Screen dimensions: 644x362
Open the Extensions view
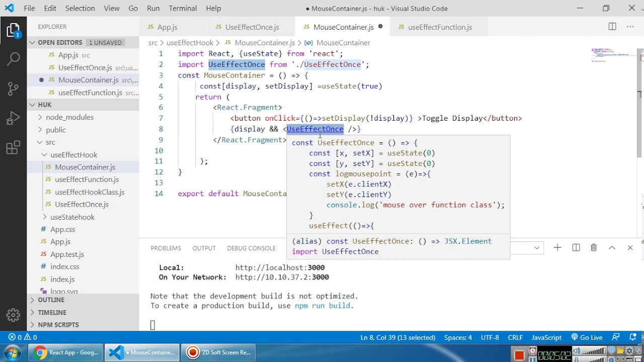click(x=13, y=148)
